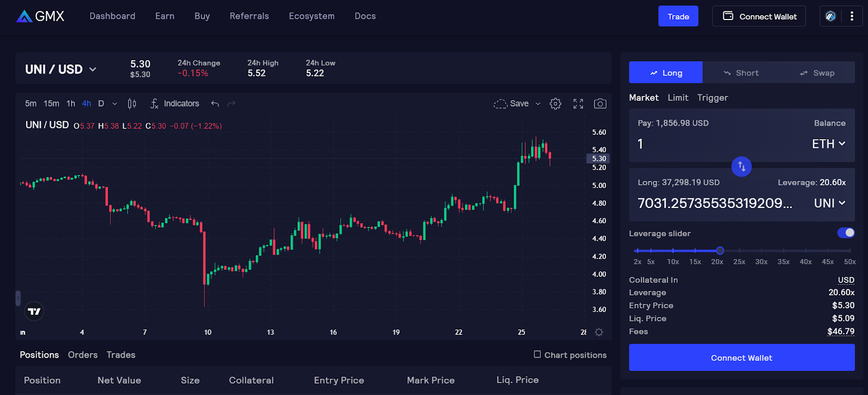Open chart settings gear
Screen dimensions: 868x395
pyautogui.click(x=556, y=103)
